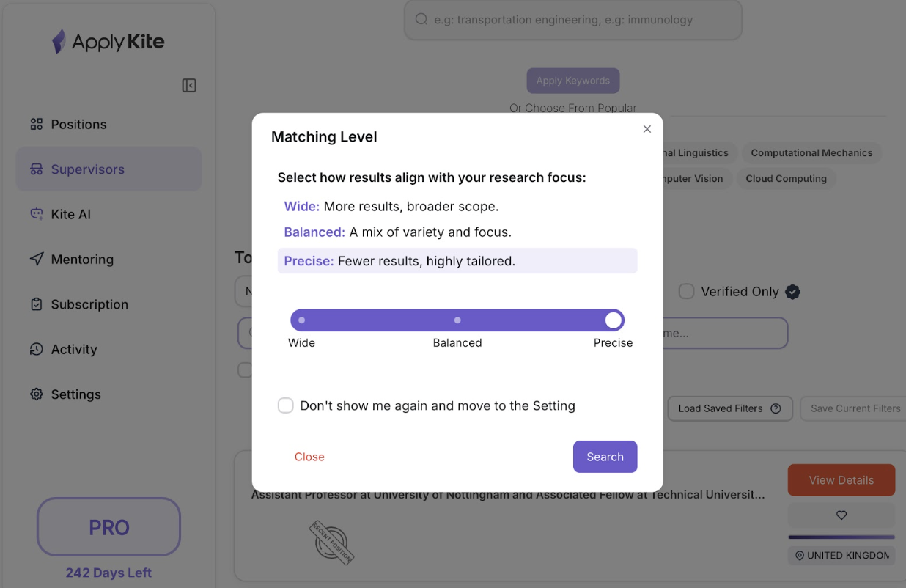This screenshot has height=588, width=906.
Task: Set matching slider to Wide
Action: point(302,320)
